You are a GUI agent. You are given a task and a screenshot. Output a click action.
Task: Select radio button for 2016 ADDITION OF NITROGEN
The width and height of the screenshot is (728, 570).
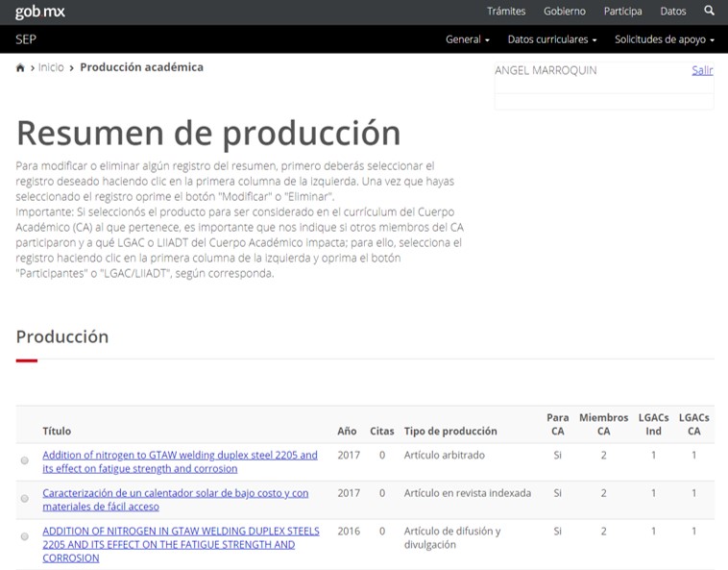point(25,536)
